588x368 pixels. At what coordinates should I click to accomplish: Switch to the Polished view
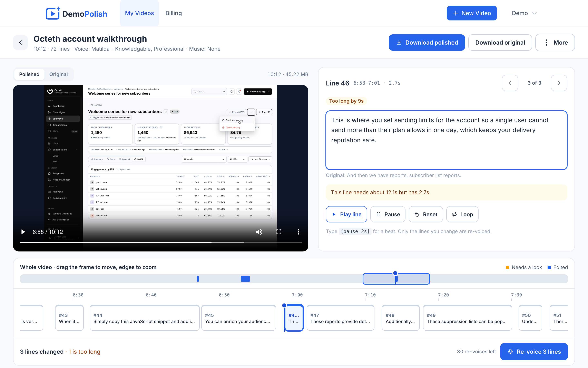[29, 74]
